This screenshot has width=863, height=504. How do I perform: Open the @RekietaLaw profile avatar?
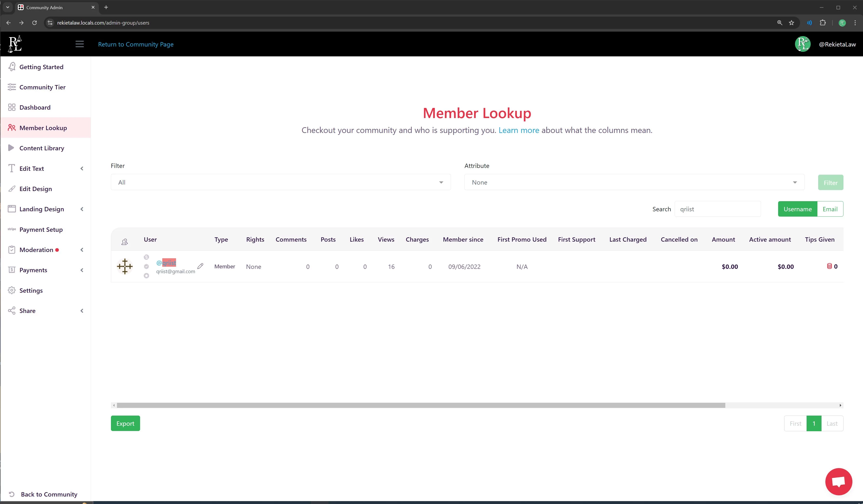[x=802, y=44]
